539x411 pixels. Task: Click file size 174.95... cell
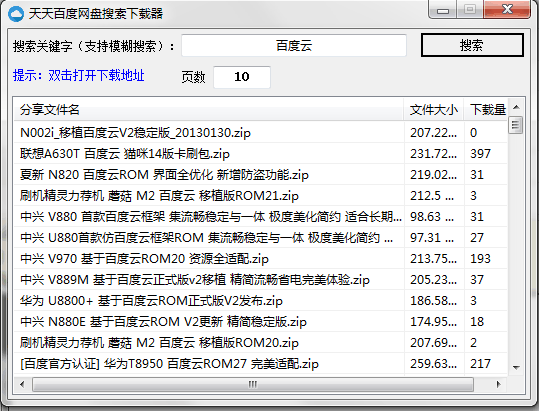point(433,321)
